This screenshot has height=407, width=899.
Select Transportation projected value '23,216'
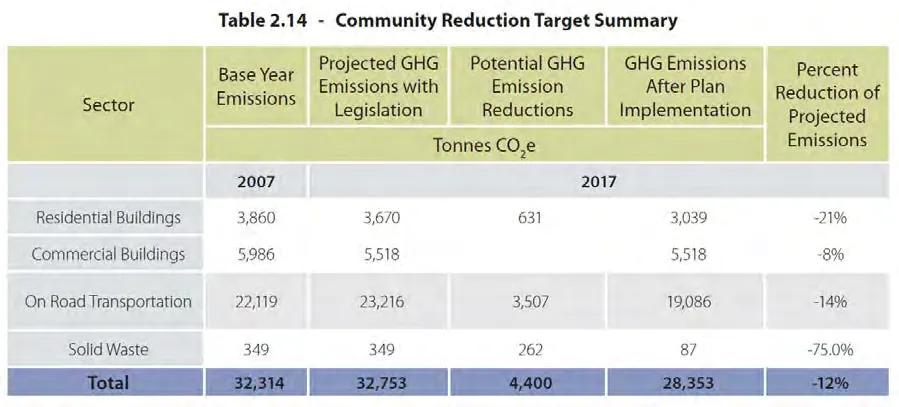(382, 302)
